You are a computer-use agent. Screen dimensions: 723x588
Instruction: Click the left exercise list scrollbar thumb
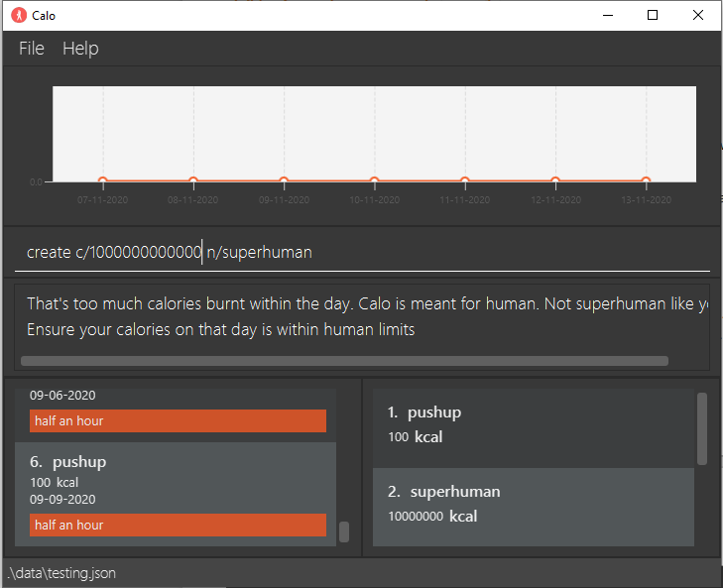(344, 531)
